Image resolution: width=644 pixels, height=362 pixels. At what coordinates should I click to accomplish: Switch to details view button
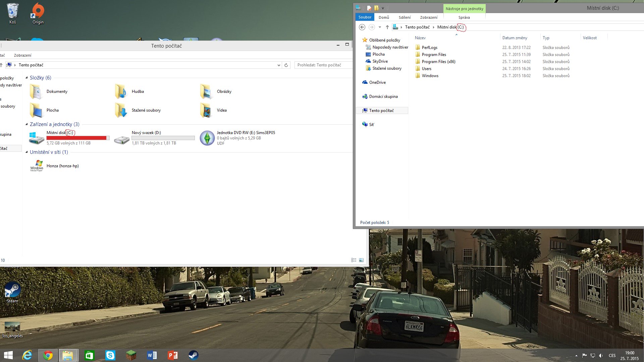point(354,260)
